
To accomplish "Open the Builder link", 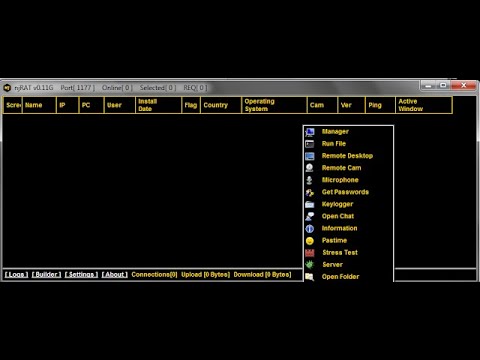I will point(46,274).
